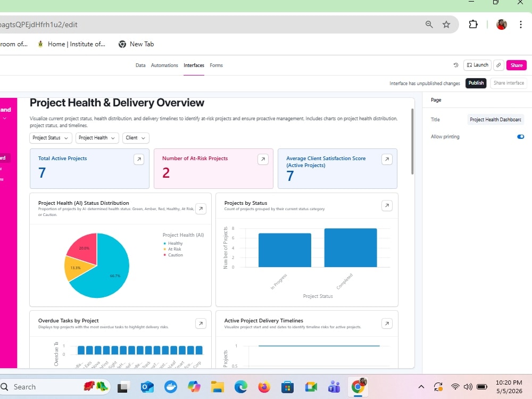Image resolution: width=532 pixels, height=399 pixels.
Task: Zoom the page with magnifier icon
Action: click(x=429, y=24)
